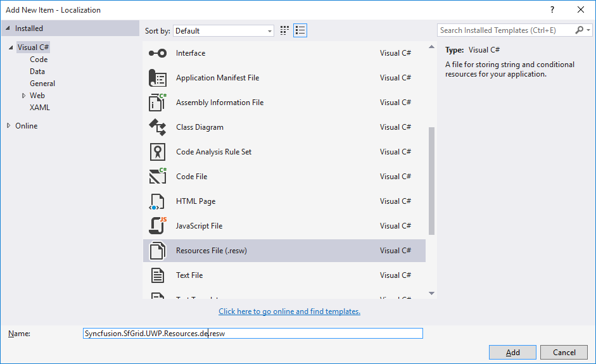Click the scroll up arrow

coord(431,47)
